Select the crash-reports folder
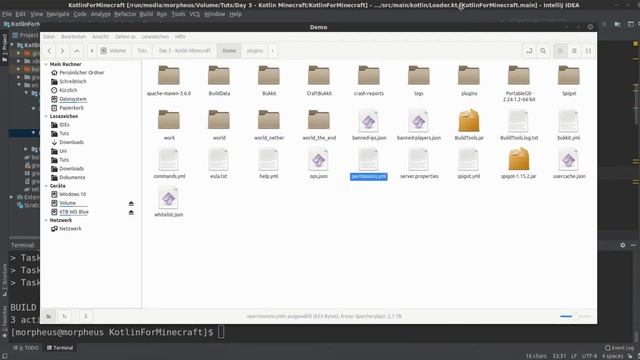Viewport: 640px width, 360px height. click(x=369, y=80)
